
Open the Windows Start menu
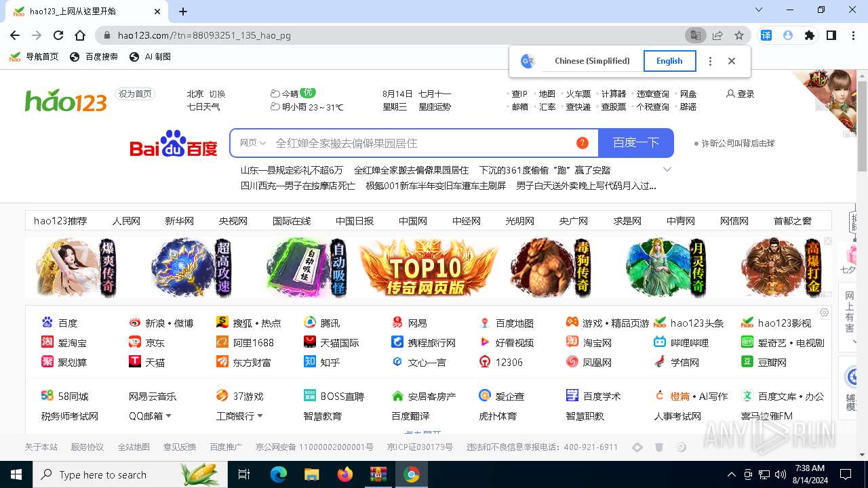pos(16,474)
